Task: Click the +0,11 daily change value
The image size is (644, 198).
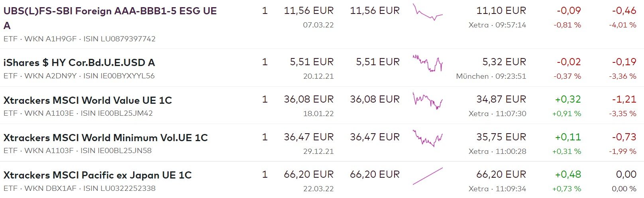Action: (x=568, y=137)
